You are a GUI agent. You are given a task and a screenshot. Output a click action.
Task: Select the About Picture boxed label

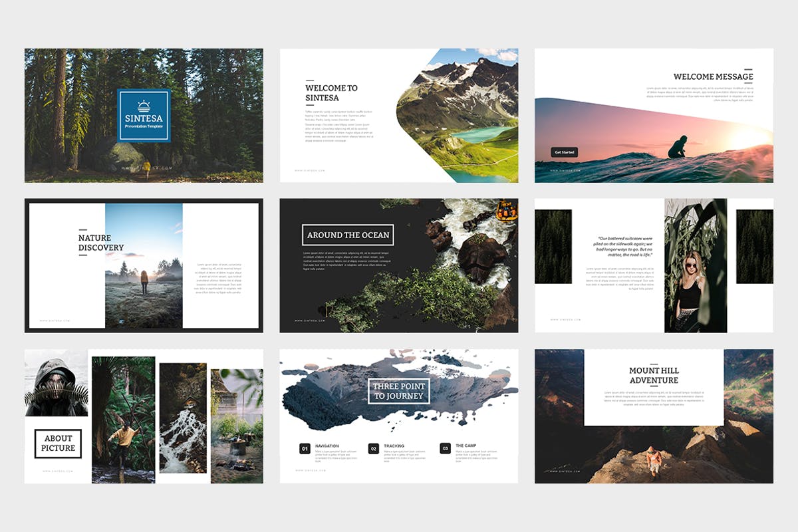click(58, 444)
